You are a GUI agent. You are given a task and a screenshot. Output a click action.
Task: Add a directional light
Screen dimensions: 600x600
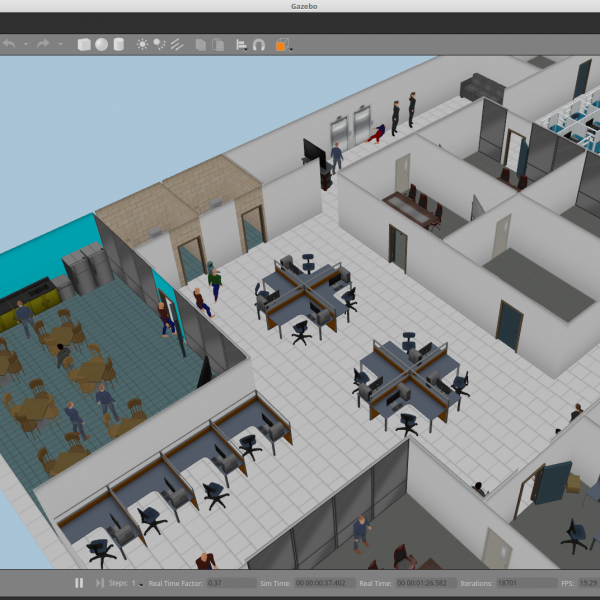[176, 44]
